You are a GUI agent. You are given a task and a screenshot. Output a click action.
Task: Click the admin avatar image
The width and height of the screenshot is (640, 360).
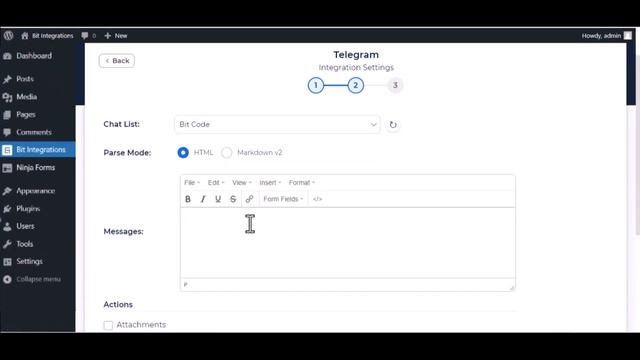coord(628,36)
